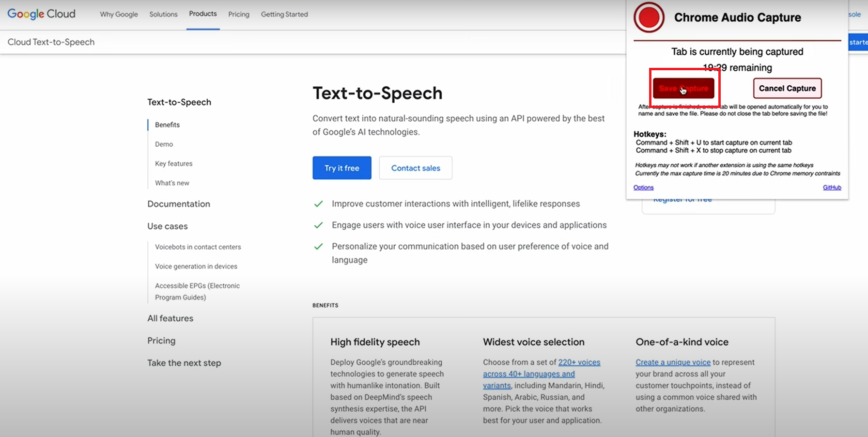Go to Demo in the sidebar
Screen dimensions: 868x437
[164, 144]
